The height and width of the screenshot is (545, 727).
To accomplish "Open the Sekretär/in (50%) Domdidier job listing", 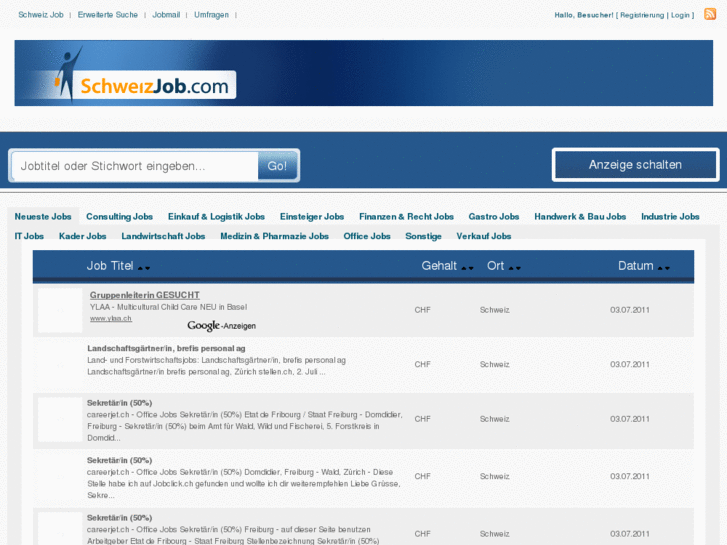I will pos(119,403).
